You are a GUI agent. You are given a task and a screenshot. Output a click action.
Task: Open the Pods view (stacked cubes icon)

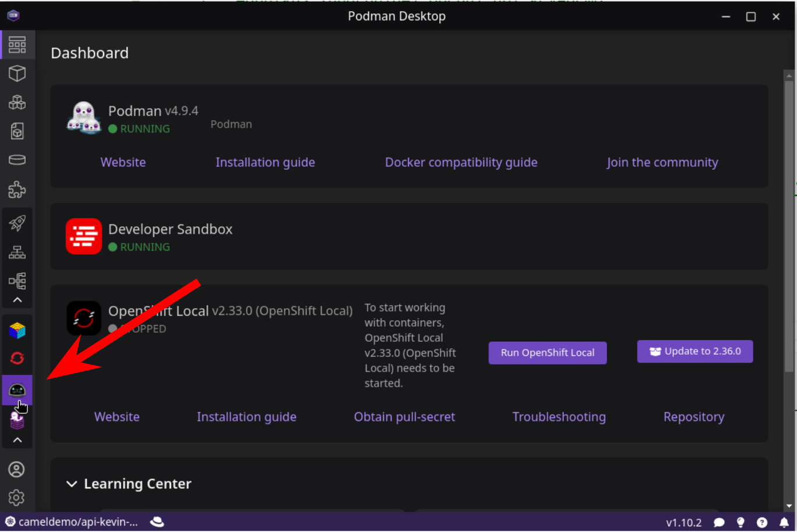click(x=17, y=102)
